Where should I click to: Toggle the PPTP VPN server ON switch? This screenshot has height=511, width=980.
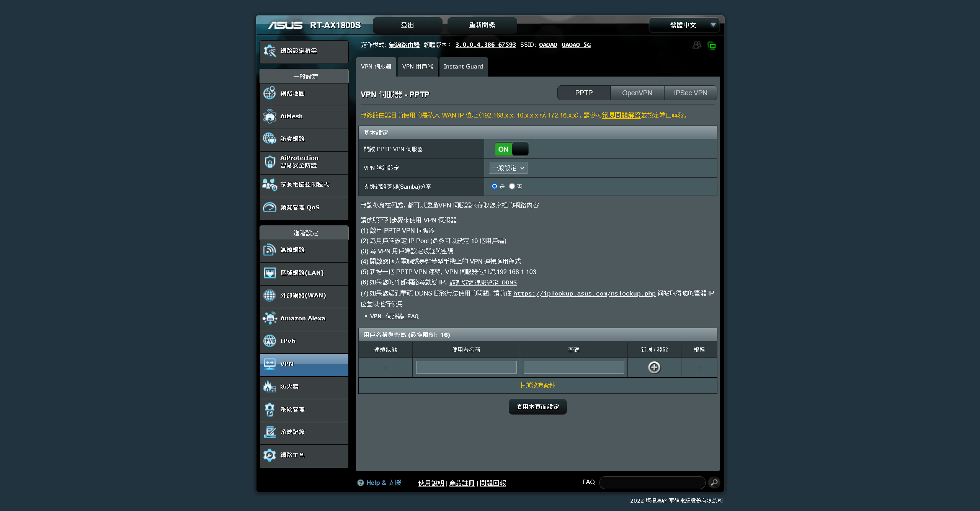click(511, 149)
